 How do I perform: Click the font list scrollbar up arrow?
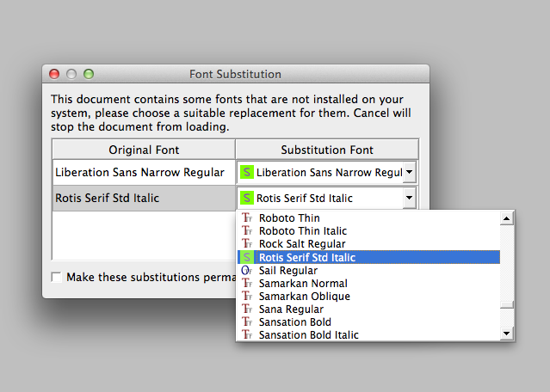pos(507,218)
